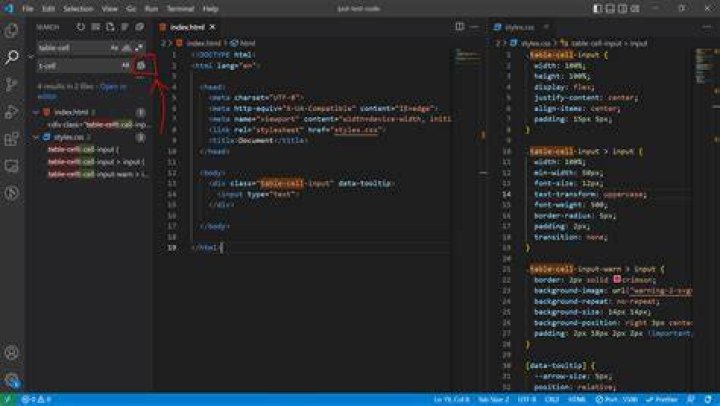
Task: Toggle Panel visibility from title bar
Action: [610, 8]
